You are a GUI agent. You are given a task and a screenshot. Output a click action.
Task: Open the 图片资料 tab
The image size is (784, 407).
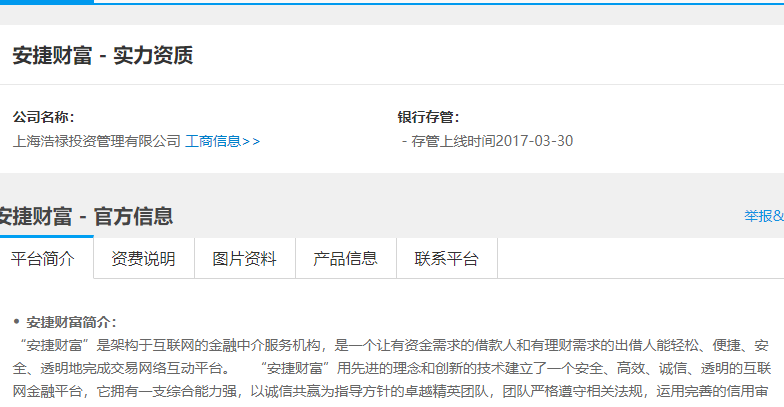point(245,258)
